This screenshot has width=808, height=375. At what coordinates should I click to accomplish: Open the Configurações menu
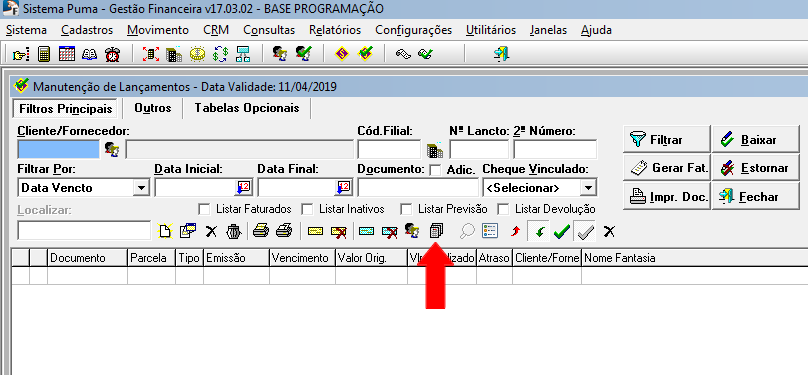tap(413, 30)
